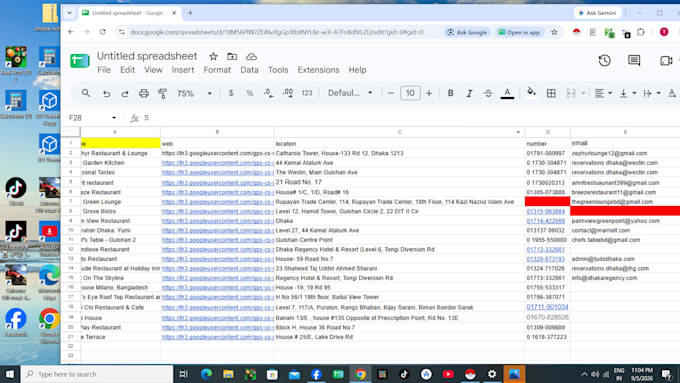Open horizontal align dropdown
The height and width of the screenshot is (383, 680).
603,93
